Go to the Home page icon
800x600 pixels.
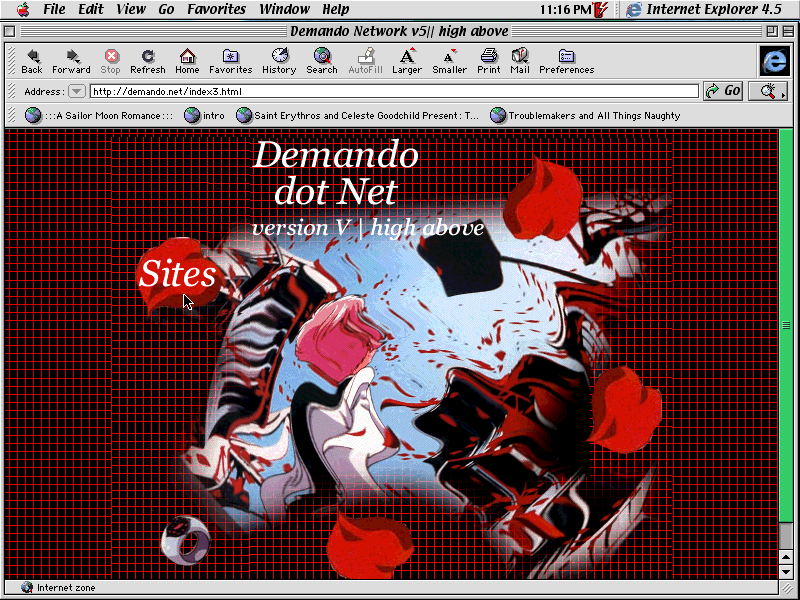click(x=187, y=58)
